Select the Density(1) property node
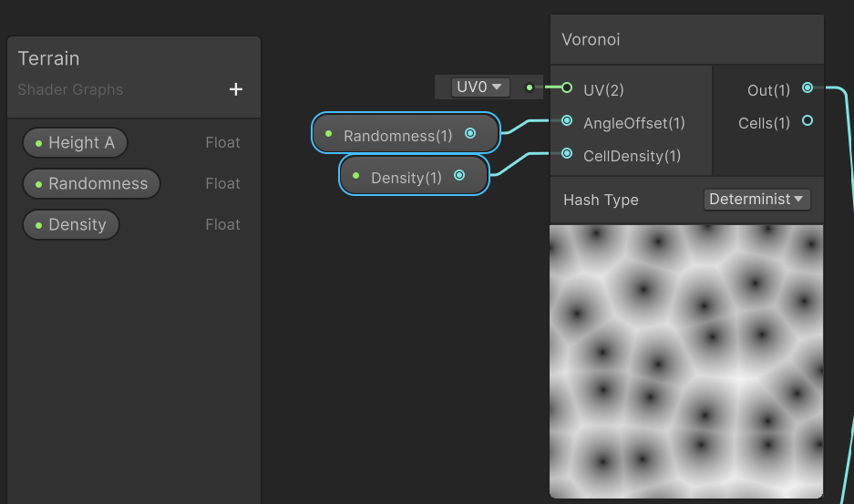The image size is (854, 504). pos(414,175)
